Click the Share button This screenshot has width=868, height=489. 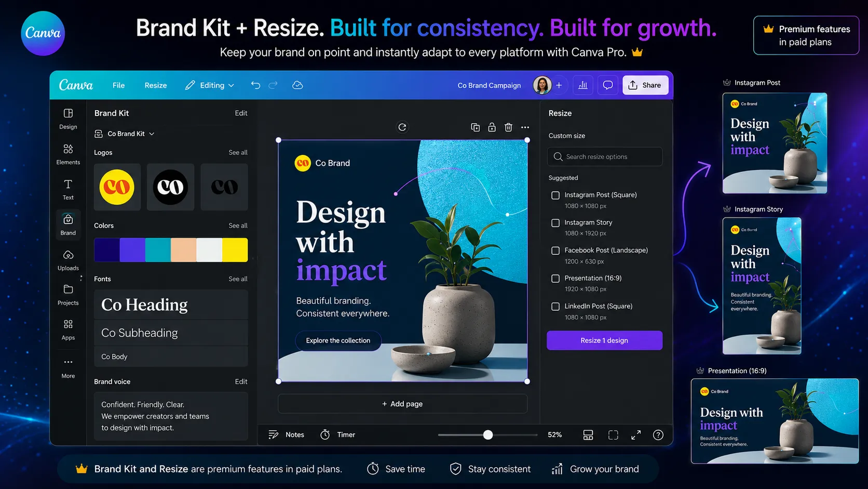coord(645,85)
